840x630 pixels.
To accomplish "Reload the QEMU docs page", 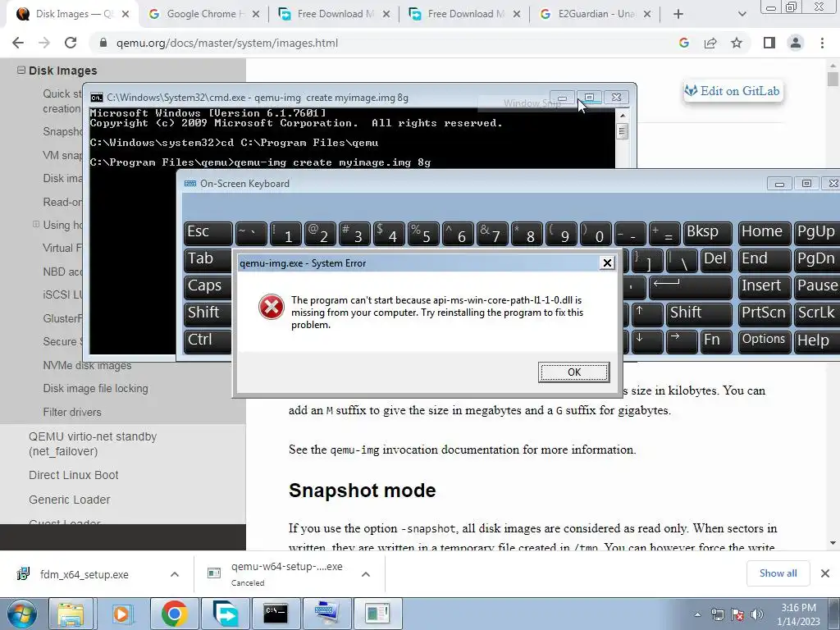I will pos(71,43).
